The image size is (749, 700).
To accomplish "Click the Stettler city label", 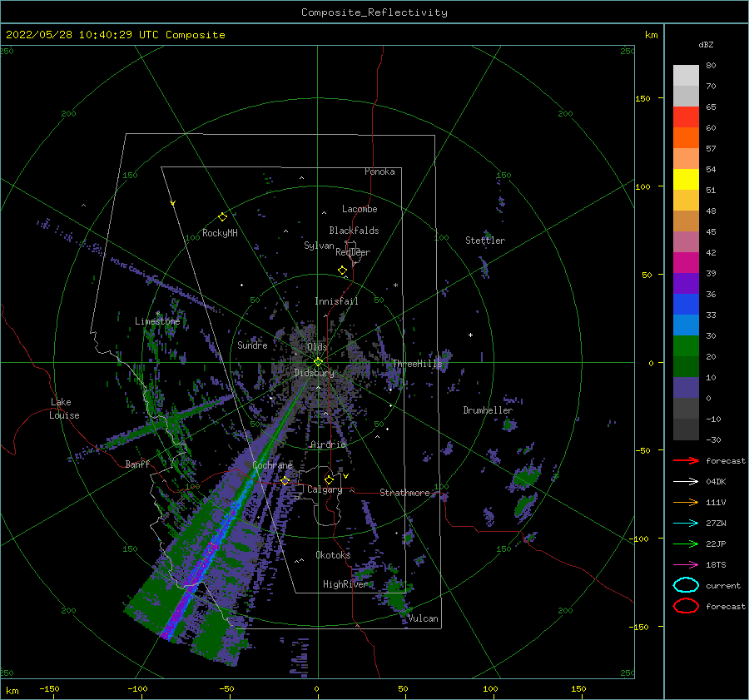I will [x=485, y=241].
